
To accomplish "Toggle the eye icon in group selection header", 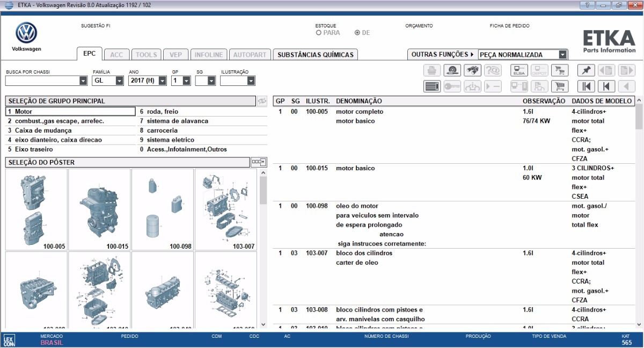I will (x=261, y=101).
